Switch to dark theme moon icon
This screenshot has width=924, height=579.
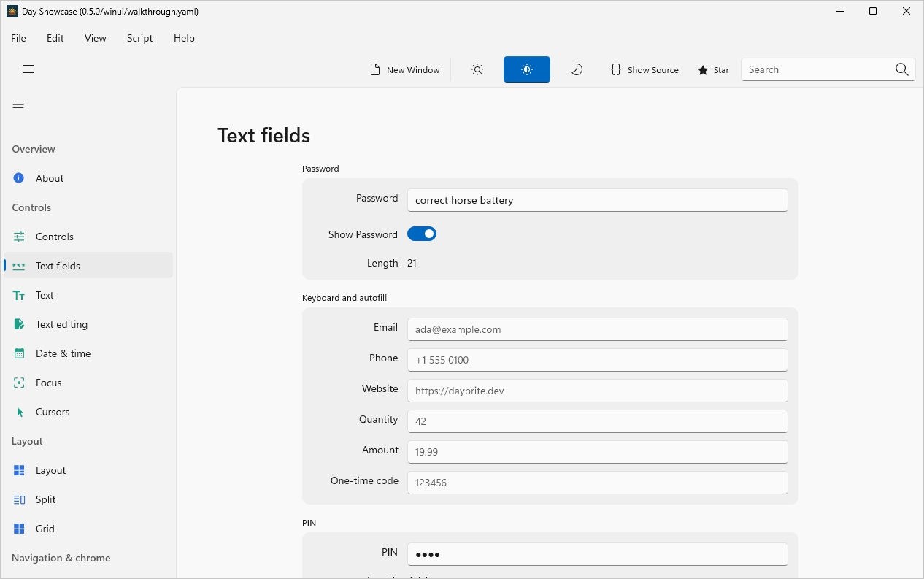tap(577, 69)
